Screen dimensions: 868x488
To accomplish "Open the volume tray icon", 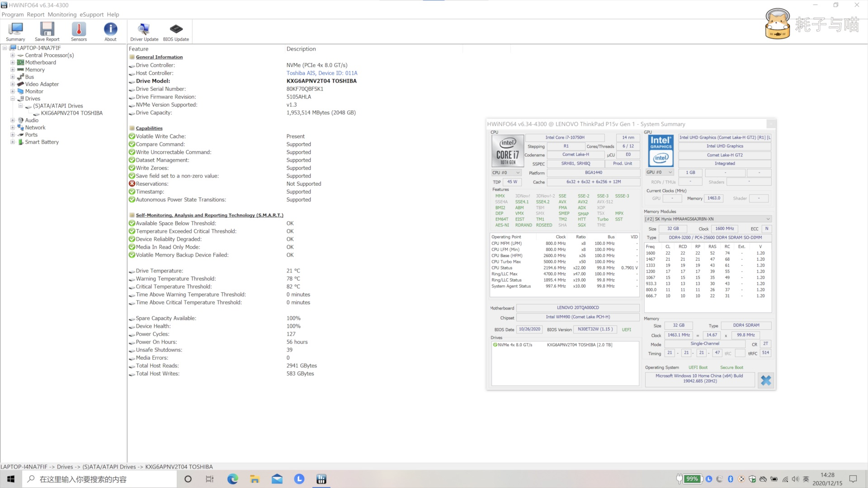I will pos(795,479).
